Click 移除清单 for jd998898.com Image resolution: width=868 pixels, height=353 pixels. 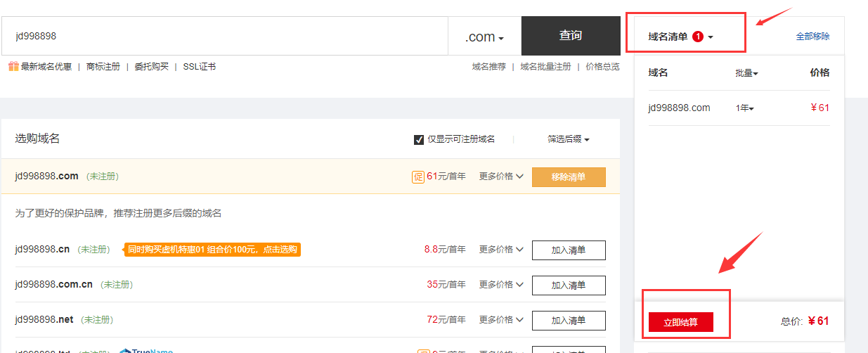tap(568, 177)
